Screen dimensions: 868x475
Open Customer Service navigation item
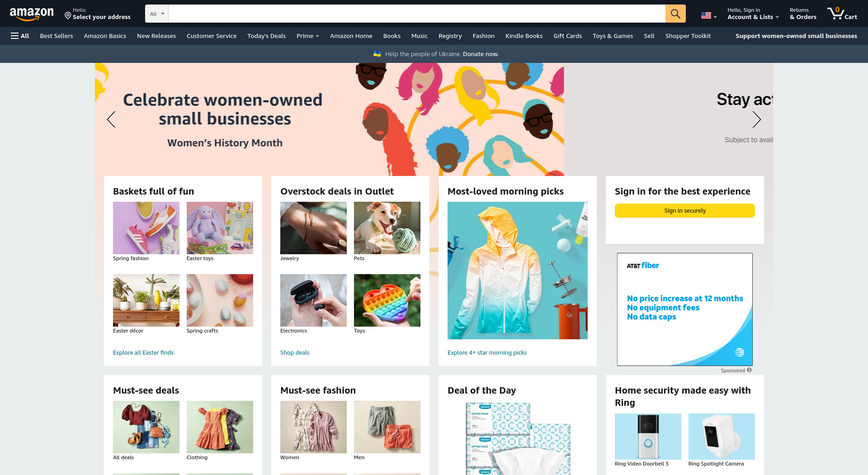pyautogui.click(x=212, y=36)
